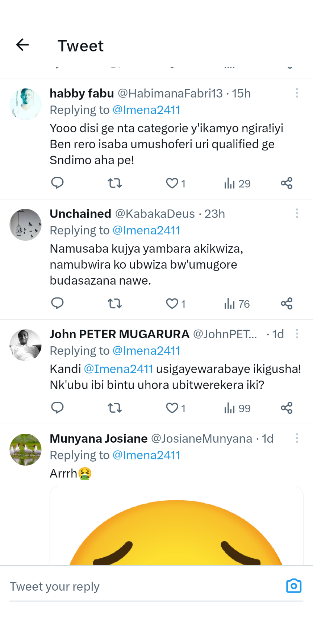Share John PETER MUGARURA's tweet

[x=287, y=408]
